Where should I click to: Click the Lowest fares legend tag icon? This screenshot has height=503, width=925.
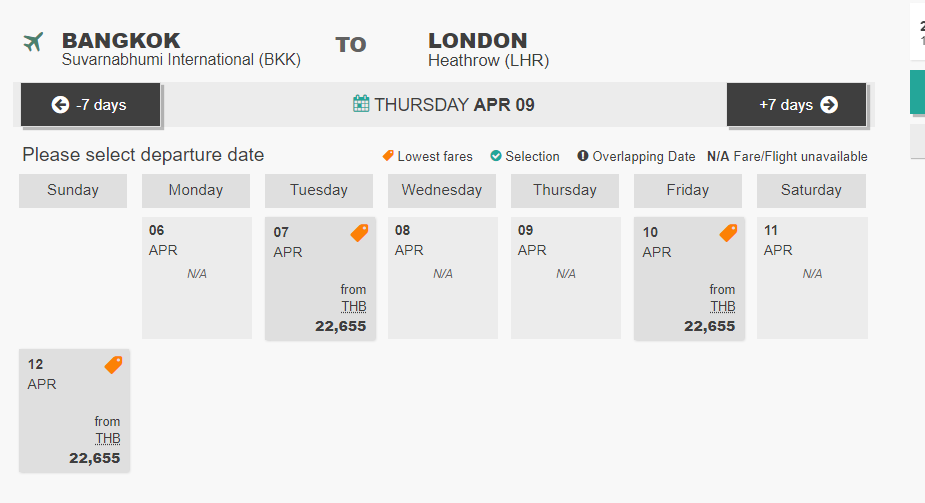[388, 156]
